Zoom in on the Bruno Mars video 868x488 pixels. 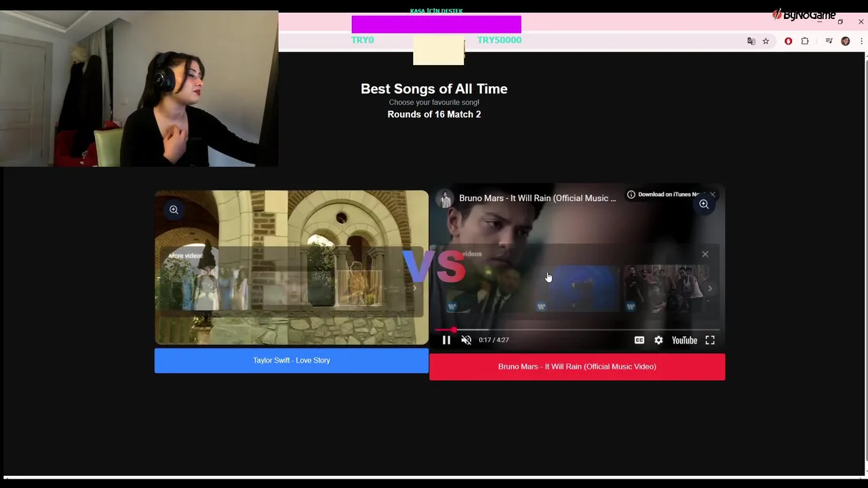click(x=704, y=204)
